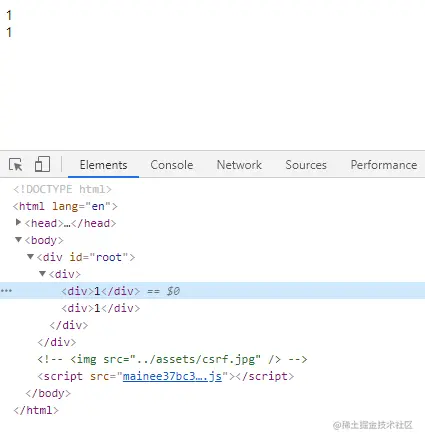The height and width of the screenshot is (442, 425).
Task: Open the Performance tab
Action: 384,165
